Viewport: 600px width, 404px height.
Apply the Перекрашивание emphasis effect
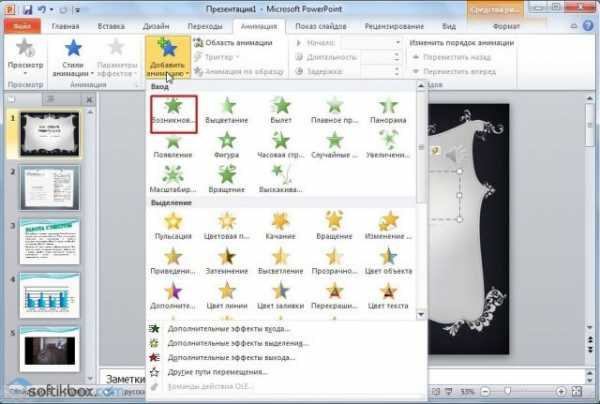(334, 296)
